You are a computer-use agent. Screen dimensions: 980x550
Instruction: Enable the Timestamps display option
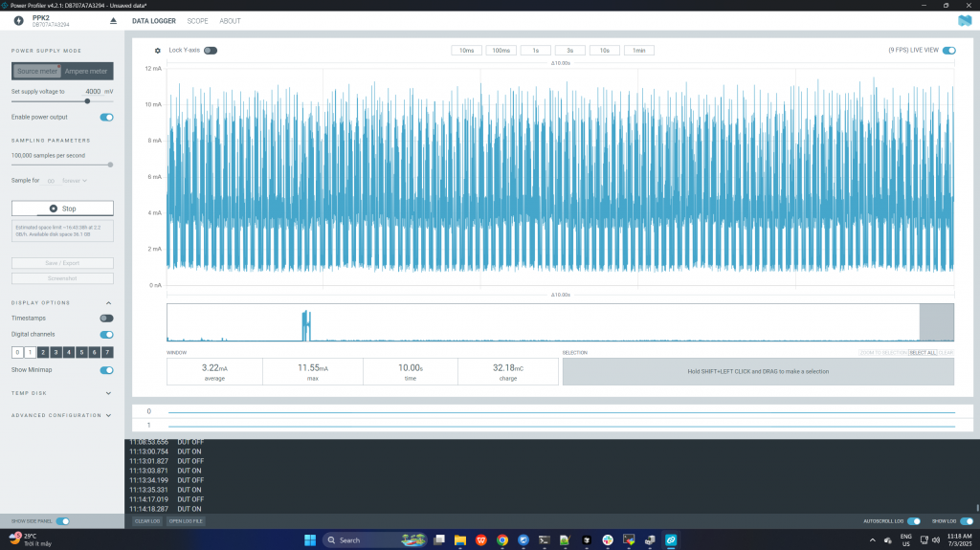[x=106, y=318]
